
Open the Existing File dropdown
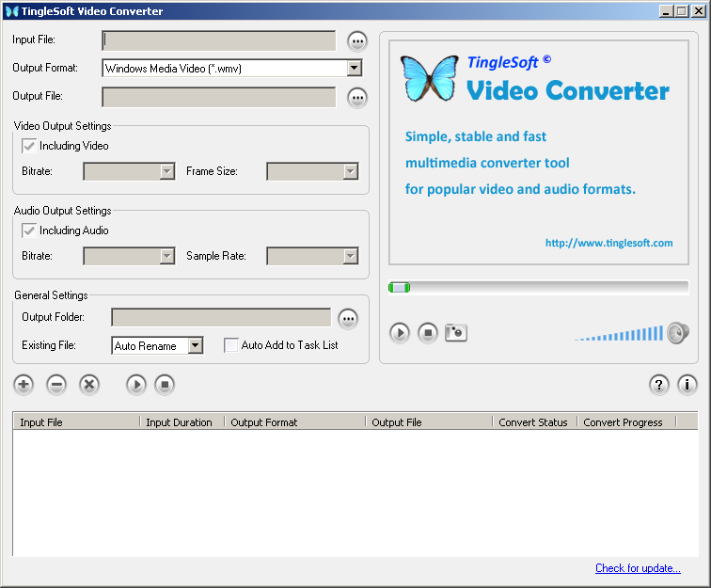point(196,345)
